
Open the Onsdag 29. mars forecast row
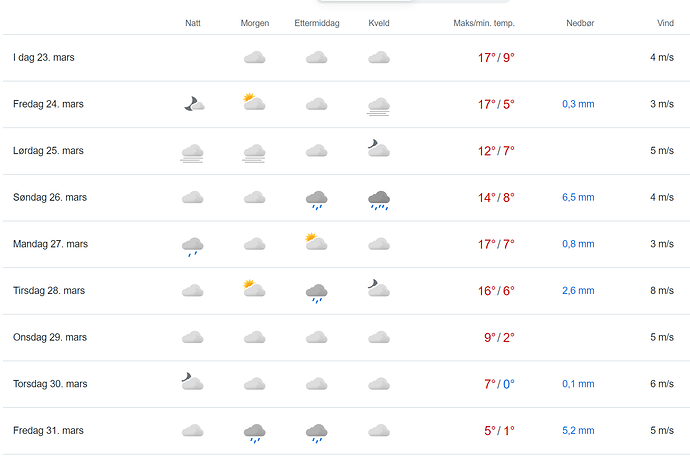(x=49, y=337)
